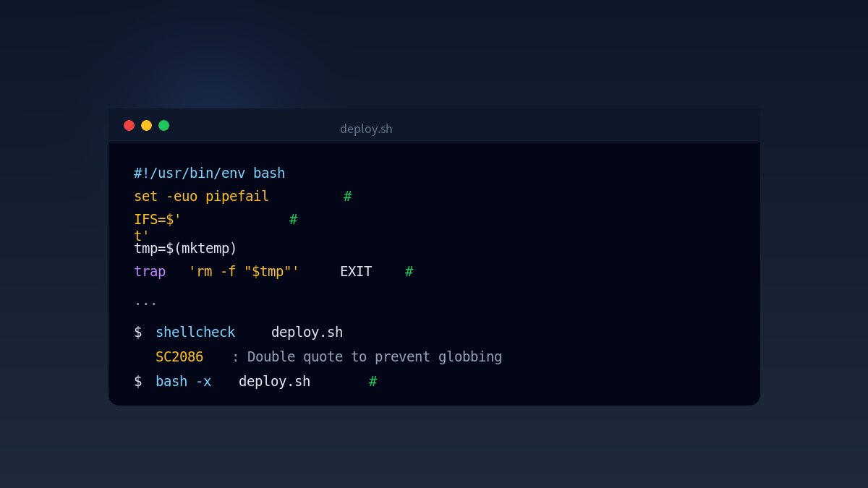868x488 pixels.
Task: Click the # comment on the IFS line
Action: tap(293, 220)
